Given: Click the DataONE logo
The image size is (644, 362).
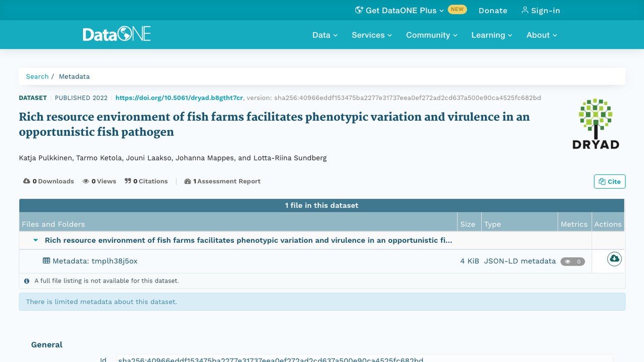Looking at the screenshot, I should [117, 34].
